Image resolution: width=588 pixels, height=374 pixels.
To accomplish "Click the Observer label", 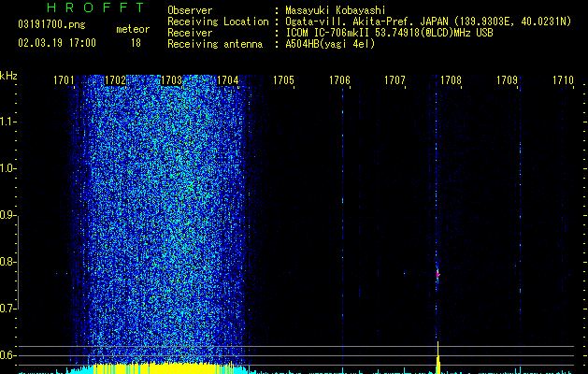I will coord(190,10).
